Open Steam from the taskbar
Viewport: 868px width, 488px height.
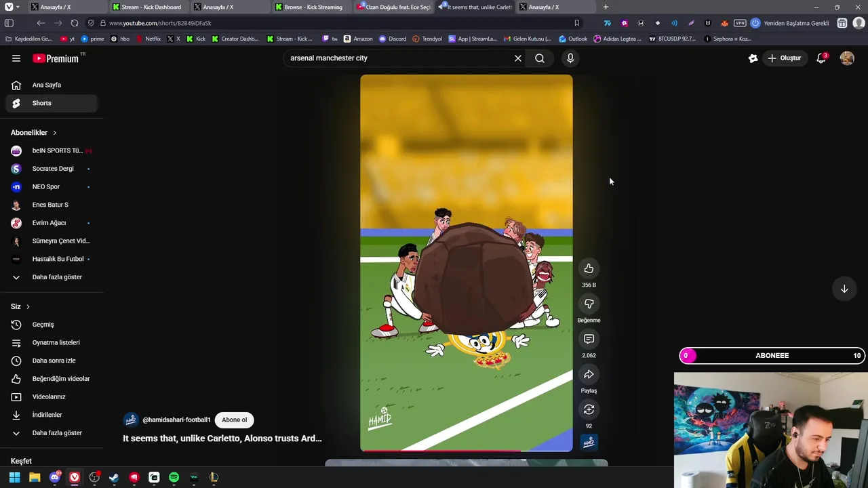pyautogui.click(x=114, y=477)
